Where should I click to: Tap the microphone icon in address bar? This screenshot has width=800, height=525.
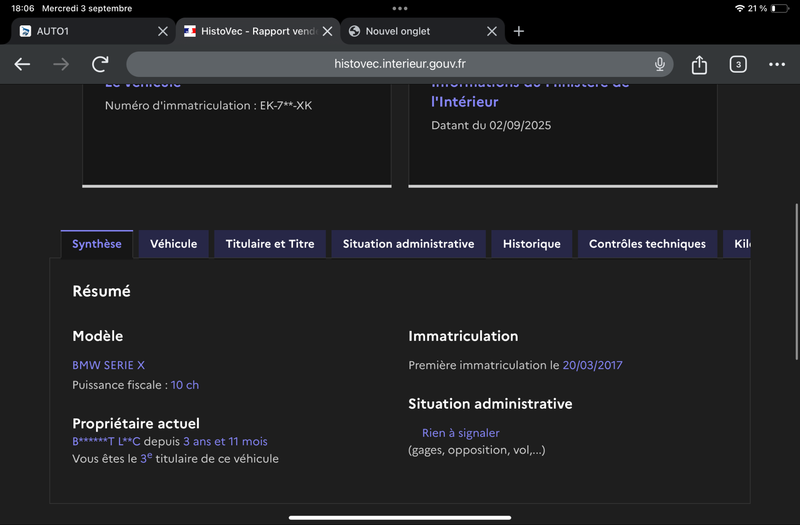pyautogui.click(x=660, y=64)
